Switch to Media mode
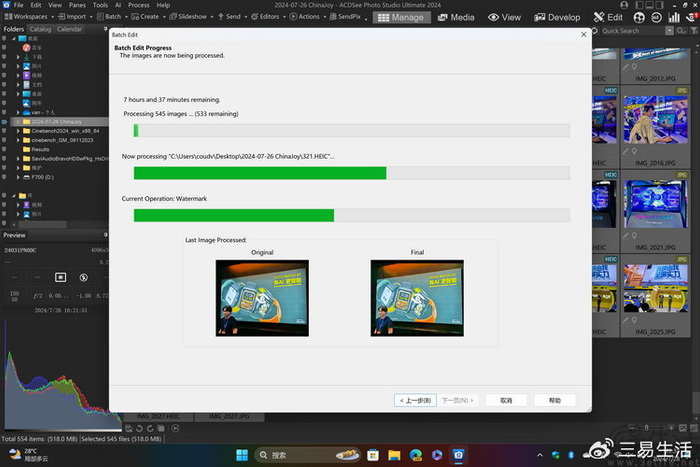Image resolution: width=700 pixels, height=467 pixels. pos(456,17)
